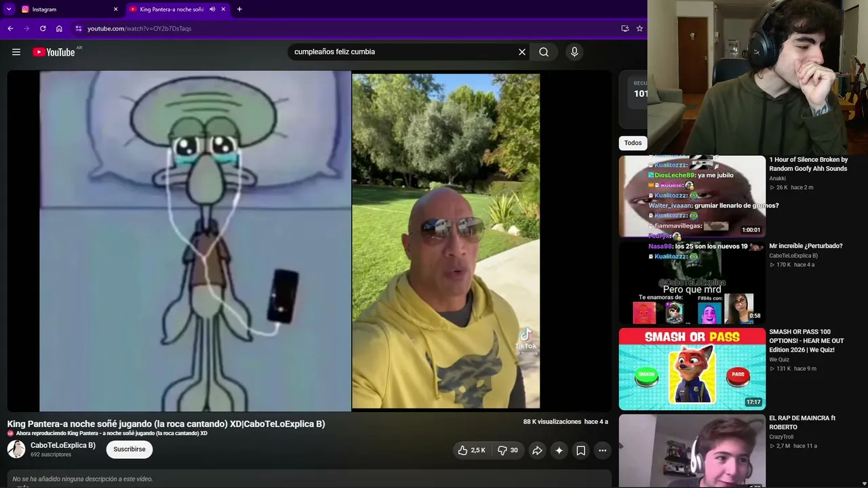This screenshot has height=488, width=868.
Task: Open the YouTube guide hamburger menu
Action: (16, 52)
